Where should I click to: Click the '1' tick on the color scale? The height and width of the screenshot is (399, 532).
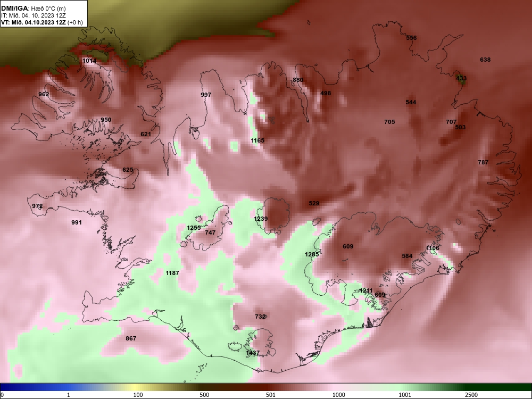[69, 395]
